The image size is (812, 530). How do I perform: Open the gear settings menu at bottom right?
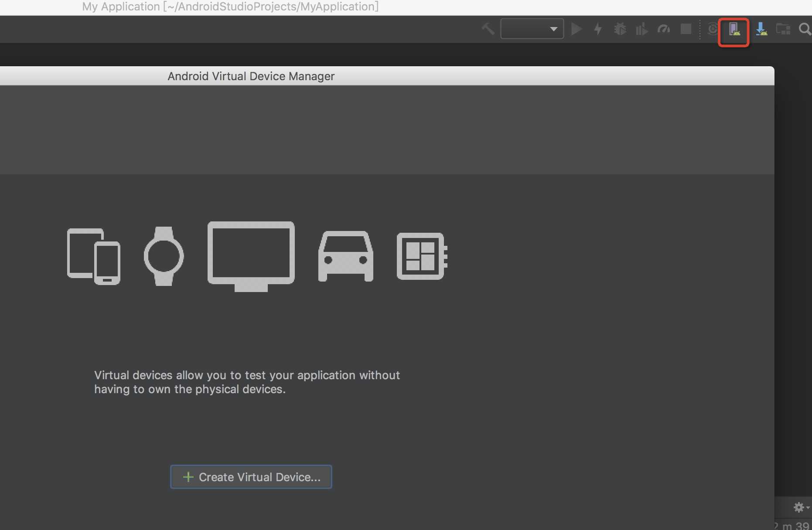801,507
